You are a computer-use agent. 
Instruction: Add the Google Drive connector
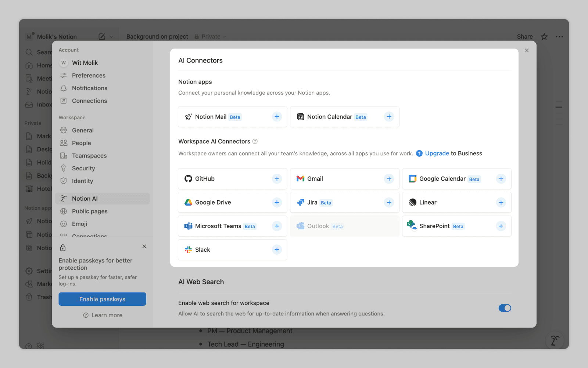277,202
